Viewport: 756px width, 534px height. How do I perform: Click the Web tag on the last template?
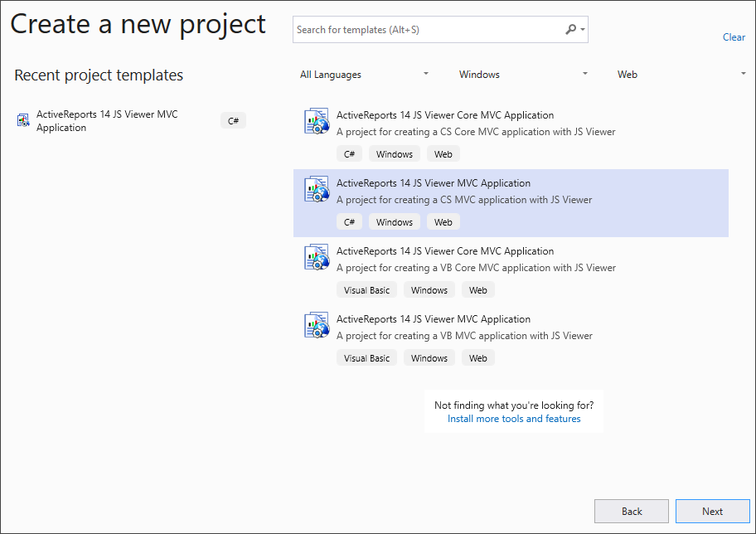(x=477, y=357)
